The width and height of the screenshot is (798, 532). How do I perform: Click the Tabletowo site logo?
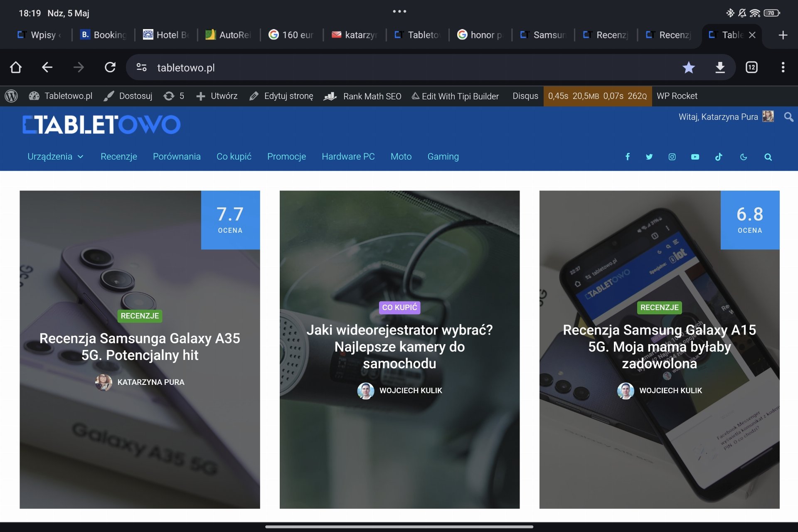click(101, 125)
